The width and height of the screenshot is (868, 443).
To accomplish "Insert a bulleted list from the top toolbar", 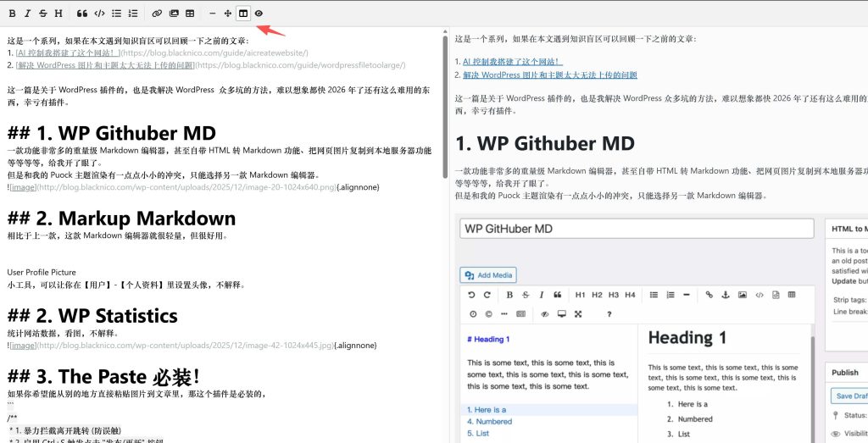I will coord(116,14).
